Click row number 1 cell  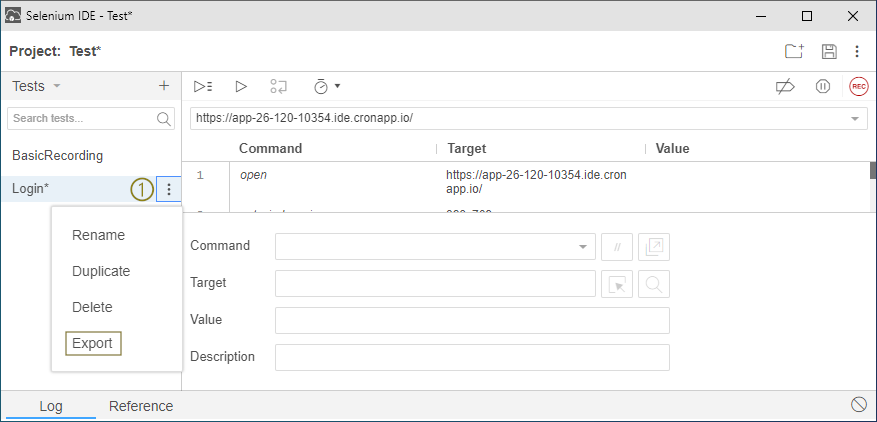click(x=200, y=176)
